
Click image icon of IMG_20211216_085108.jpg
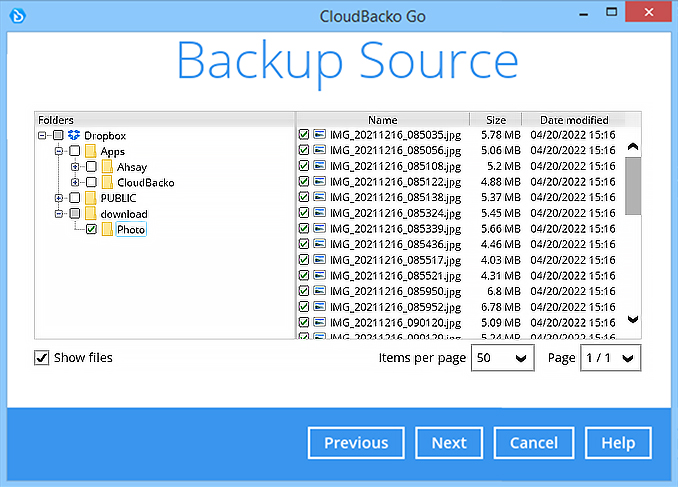[x=320, y=166]
